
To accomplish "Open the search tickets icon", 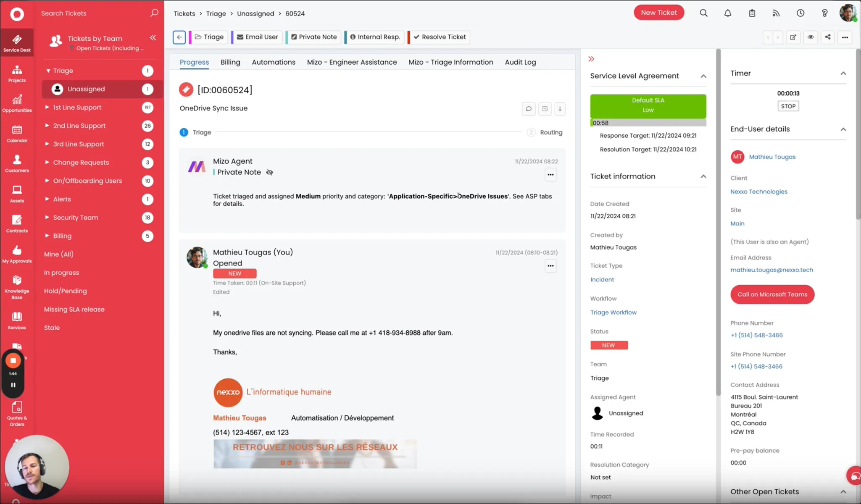I will 154,13.
